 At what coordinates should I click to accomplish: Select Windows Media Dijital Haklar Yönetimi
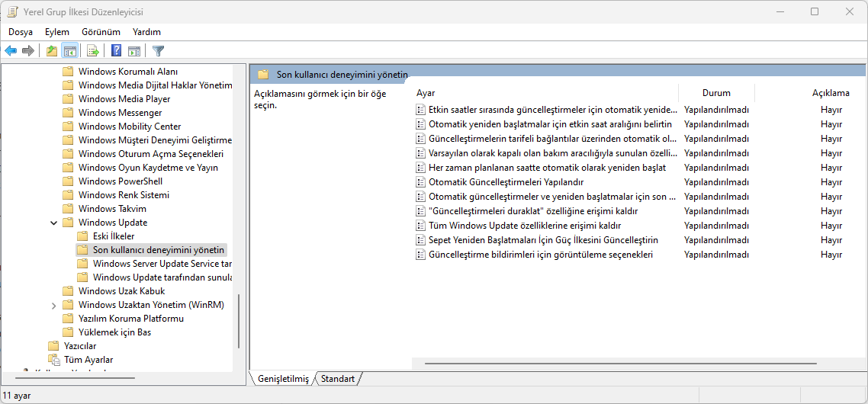[155, 85]
